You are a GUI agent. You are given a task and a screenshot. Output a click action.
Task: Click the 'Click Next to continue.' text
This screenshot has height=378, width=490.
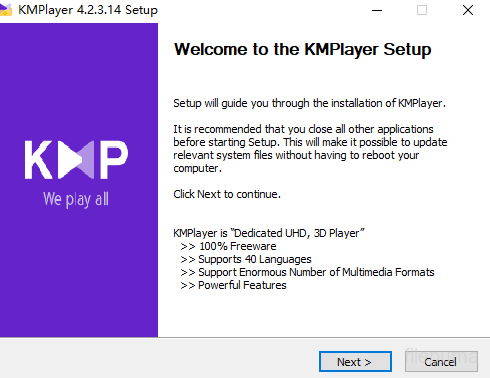click(227, 194)
